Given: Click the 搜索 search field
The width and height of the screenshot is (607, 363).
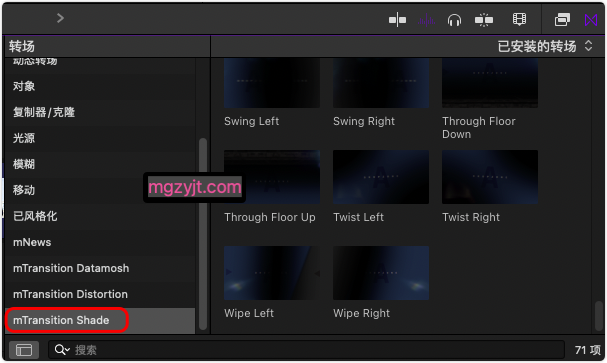Looking at the screenshot, I should click(306, 350).
